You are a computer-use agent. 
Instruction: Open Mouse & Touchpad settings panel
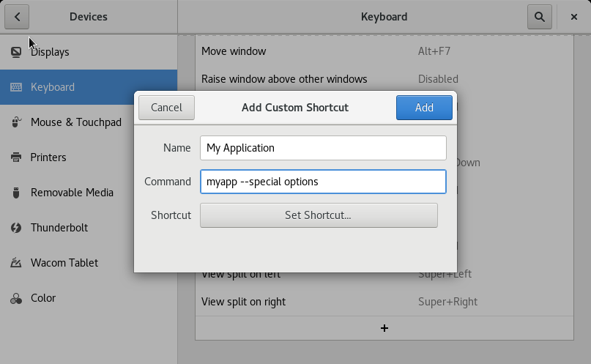click(76, 122)
